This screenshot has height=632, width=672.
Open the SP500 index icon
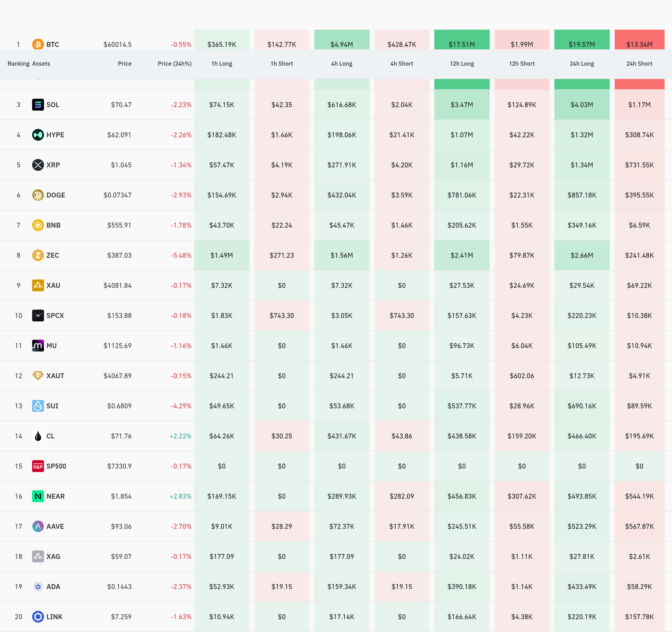(x=38, y=466)
